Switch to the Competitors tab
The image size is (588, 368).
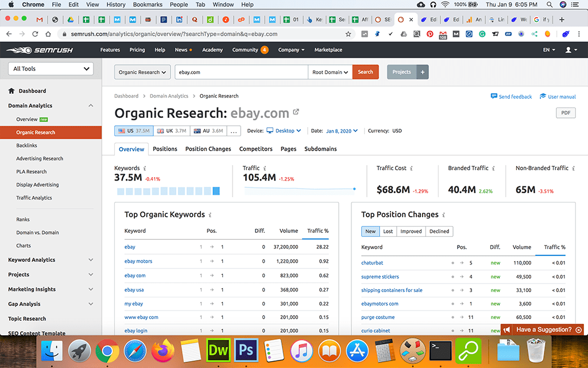pos(256,149)
